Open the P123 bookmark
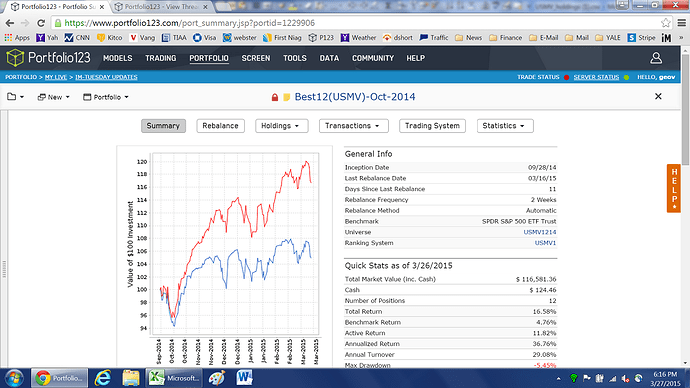The height and width of the screenshot is (388, 690). coord(321,38)
